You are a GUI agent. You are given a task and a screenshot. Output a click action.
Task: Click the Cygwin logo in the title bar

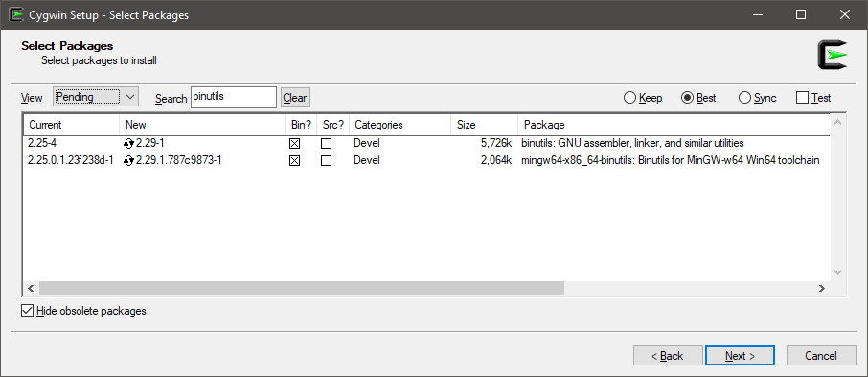tap(16, 14)
